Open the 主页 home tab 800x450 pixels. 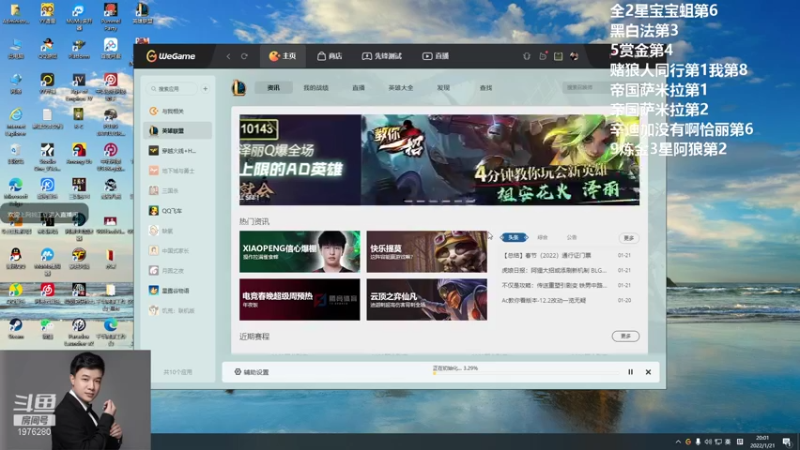click(283, 56)
